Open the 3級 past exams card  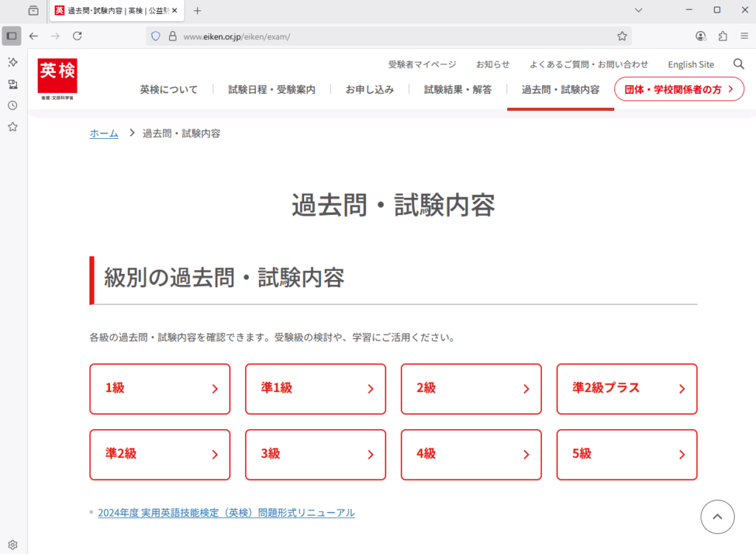(x=316, y=454)
